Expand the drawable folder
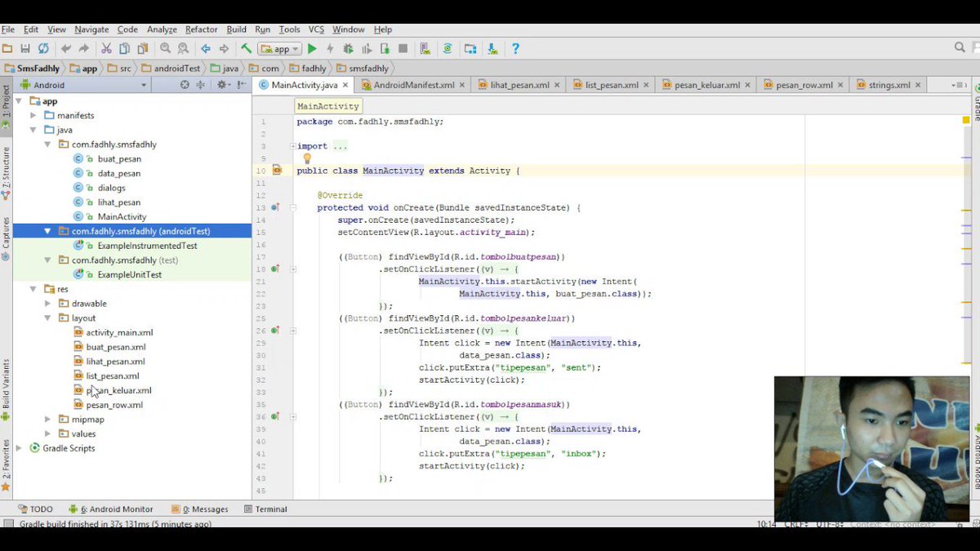980x551 pixels. click(x=47, y=303)
